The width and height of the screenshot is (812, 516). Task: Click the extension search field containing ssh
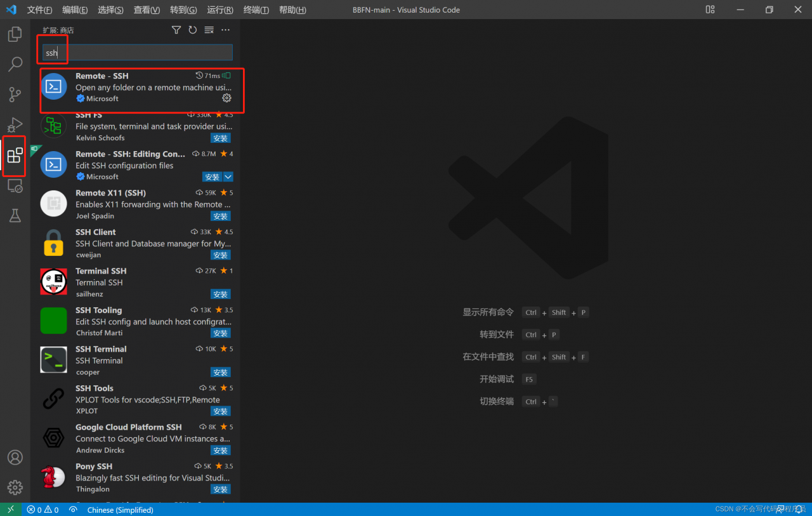[138, 53]
